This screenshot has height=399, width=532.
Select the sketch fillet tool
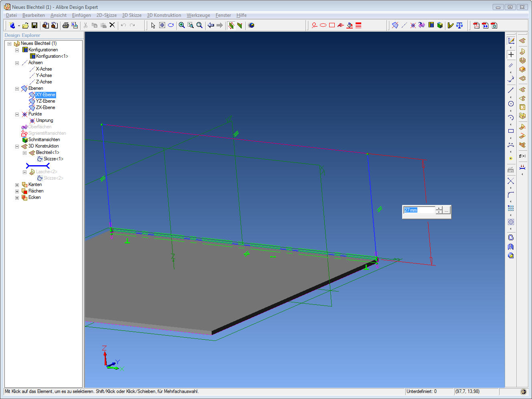pyautogui.click(x=511, y=195)
